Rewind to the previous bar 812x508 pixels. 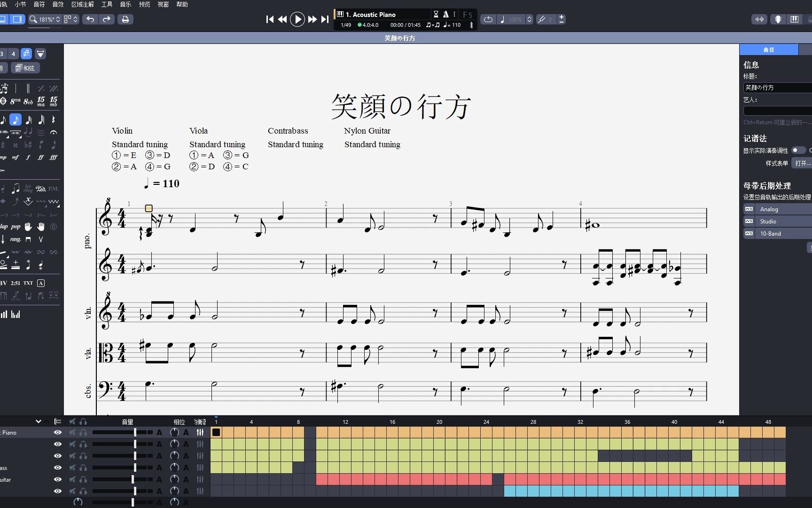[x=282, y=19]
